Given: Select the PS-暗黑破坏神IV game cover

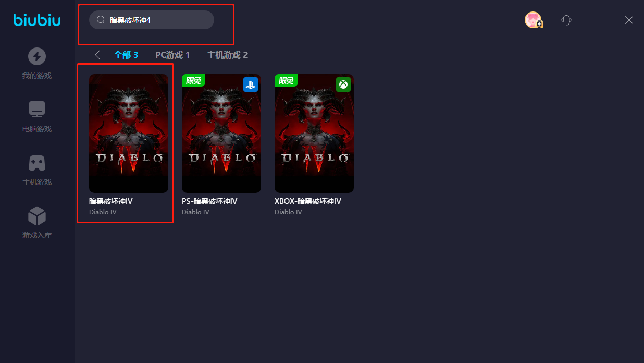Looking at the screenshot, I should pos(221,134).
